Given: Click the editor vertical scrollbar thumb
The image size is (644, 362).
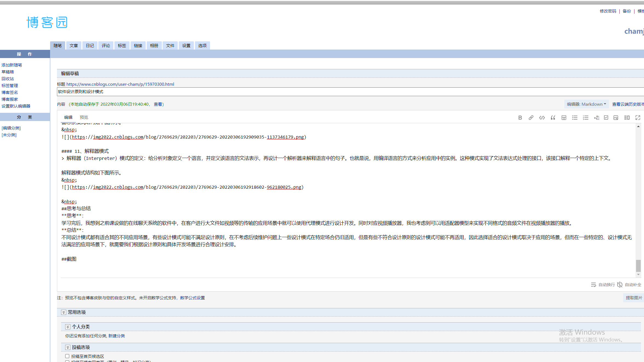Looking at the screenshot, I should pos(638,266).
